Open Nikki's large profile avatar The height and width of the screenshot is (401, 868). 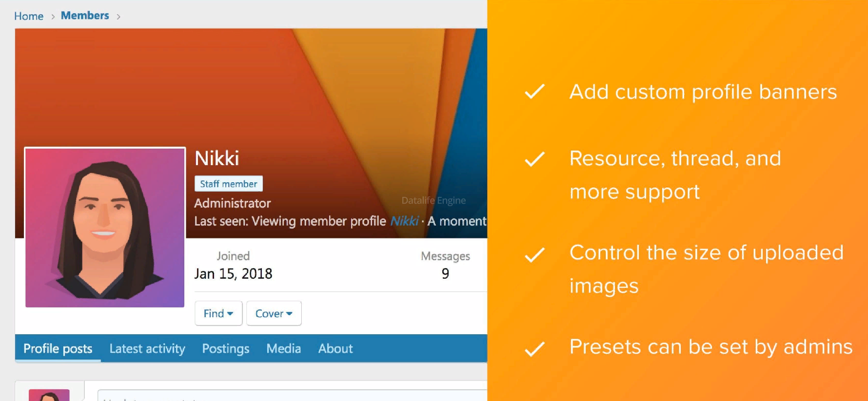105,228
